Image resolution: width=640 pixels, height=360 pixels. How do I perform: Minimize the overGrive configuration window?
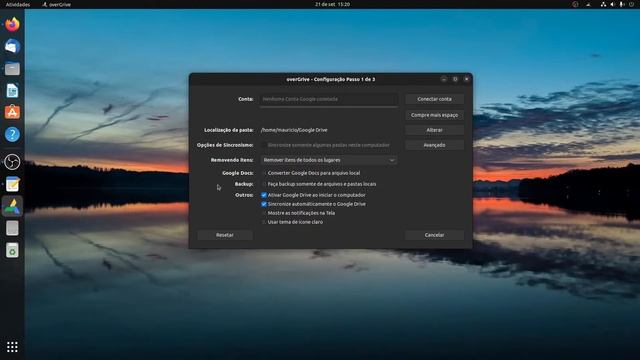pos(444,79)
